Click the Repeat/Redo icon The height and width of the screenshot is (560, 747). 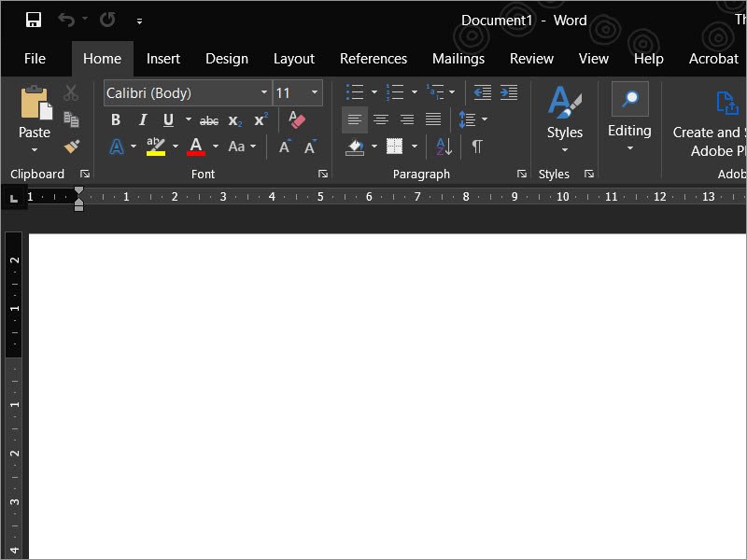pos(107,20)
